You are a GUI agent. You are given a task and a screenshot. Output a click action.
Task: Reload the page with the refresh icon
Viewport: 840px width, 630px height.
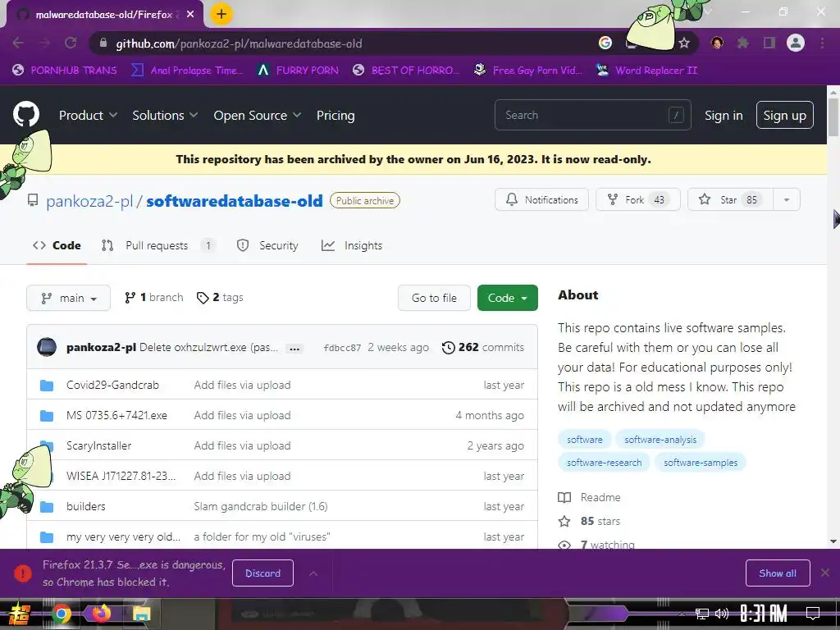(x=71, y=43)
